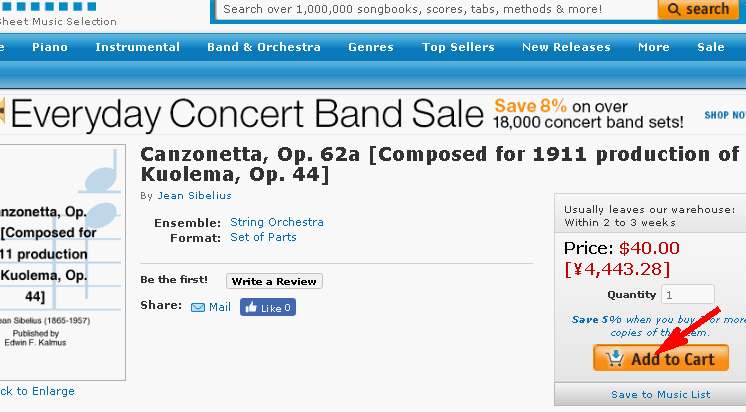This screenshot has height=412, width=746.
Task: Click the Add to Cart button
Action: click(661, 358)
